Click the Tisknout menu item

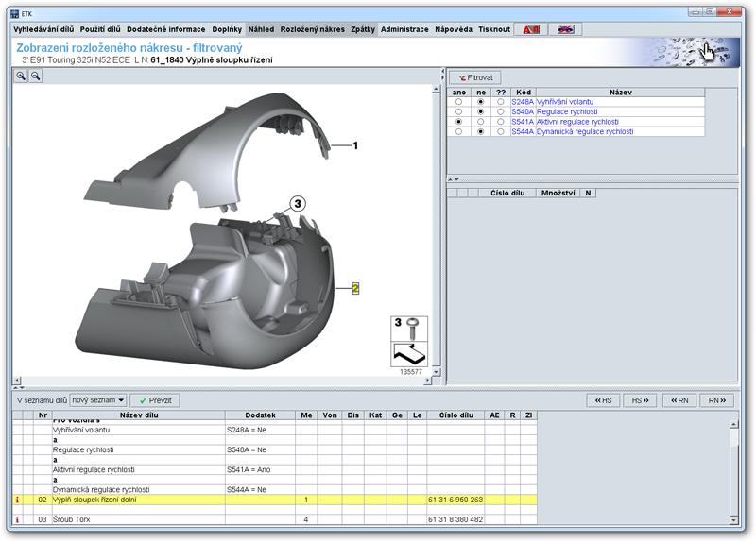click(494, 29)
